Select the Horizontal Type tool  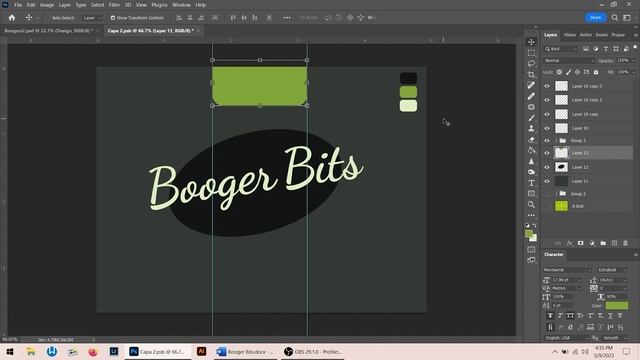pyautogui.click(x=531, y=183)
